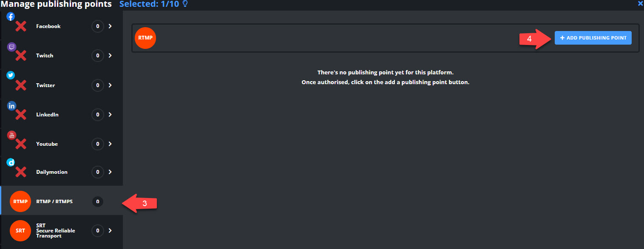This screenshot has height=249, width=644.
Task: Add a new publishing point
Action: click(593, 38)
